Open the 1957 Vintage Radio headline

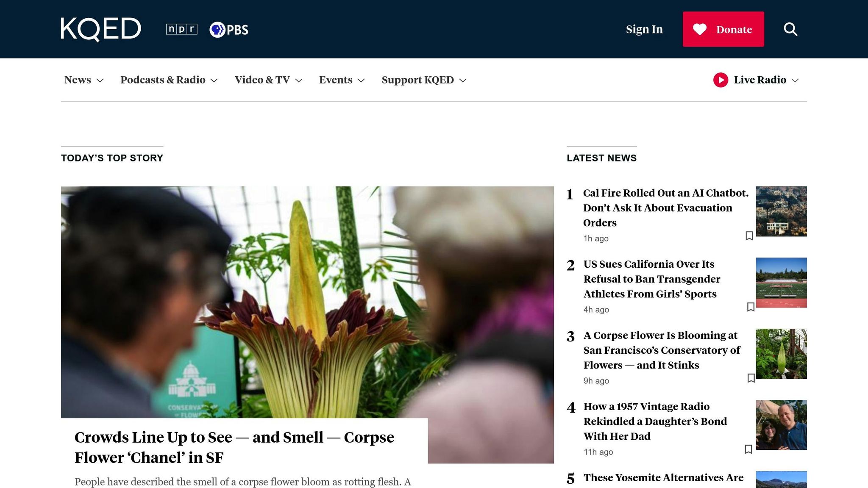coord(655,421)
